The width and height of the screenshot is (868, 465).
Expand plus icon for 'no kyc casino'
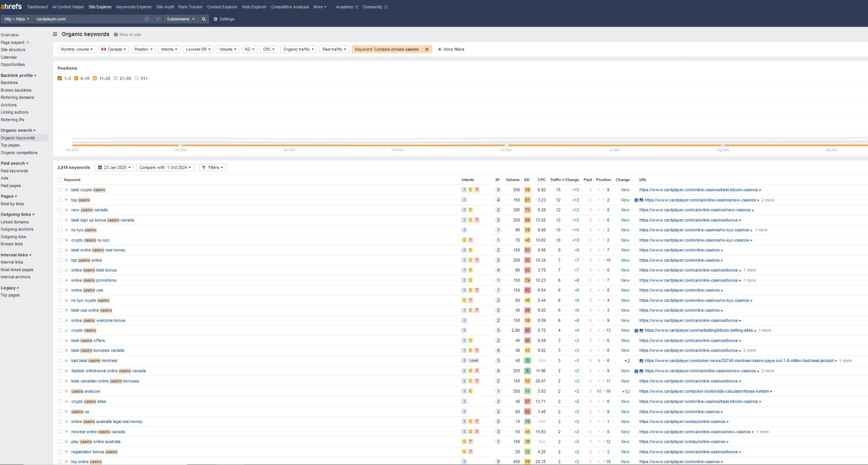(x=66, y=230)
